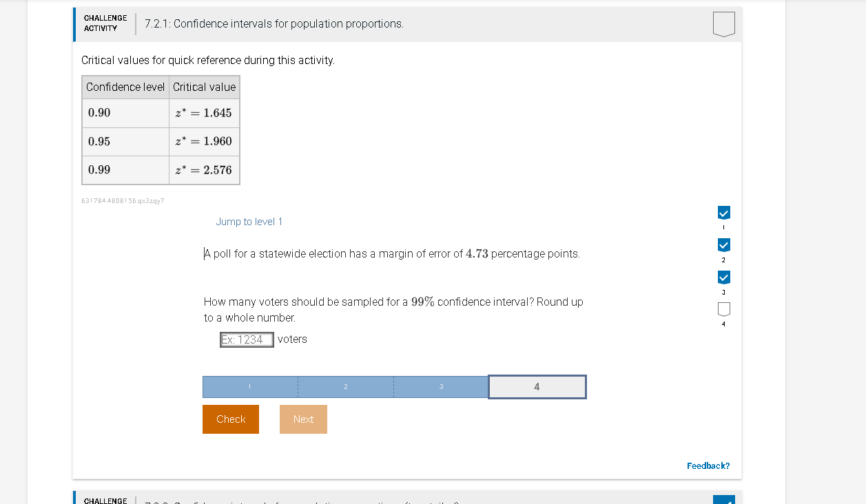Select segment 2 of the level progress bar

(345, 386)
